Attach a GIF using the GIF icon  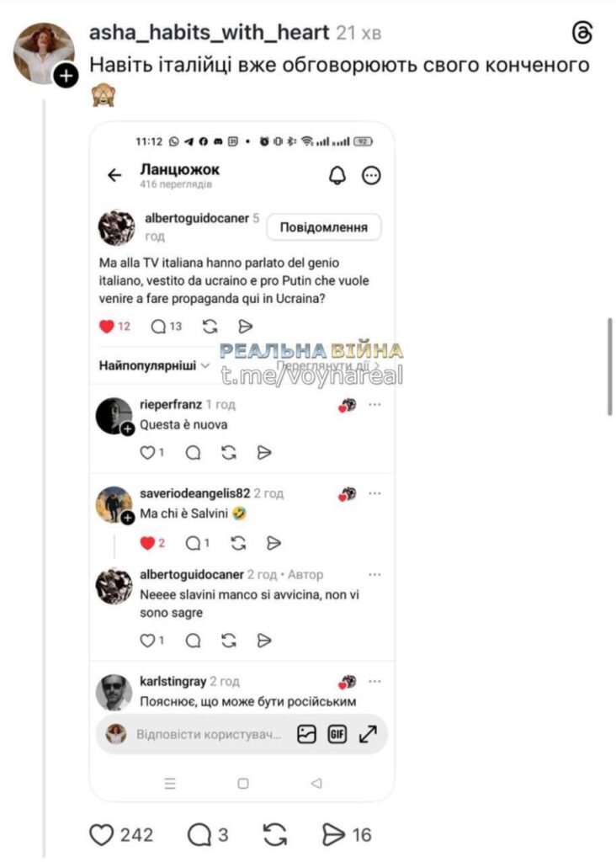337,734
